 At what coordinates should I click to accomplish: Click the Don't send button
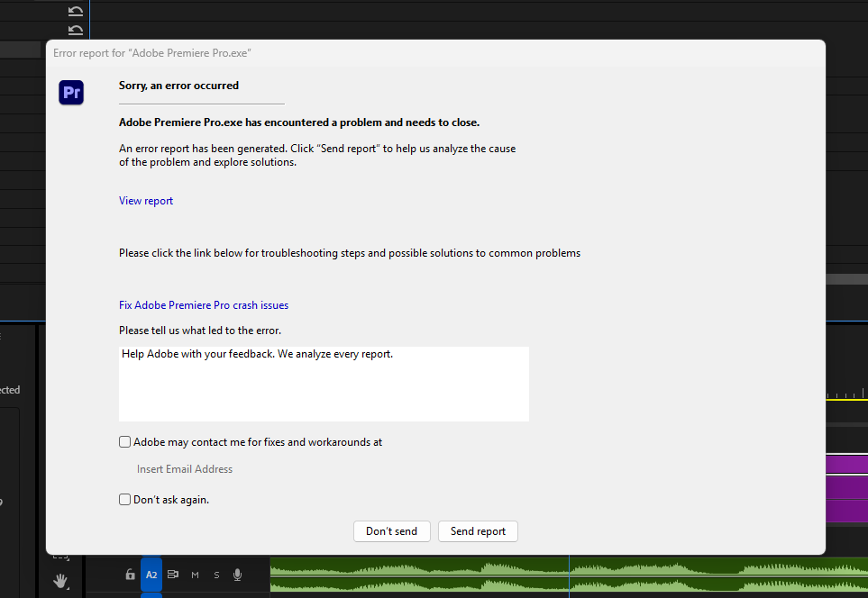pyautogui.click(x=391, y=531)
